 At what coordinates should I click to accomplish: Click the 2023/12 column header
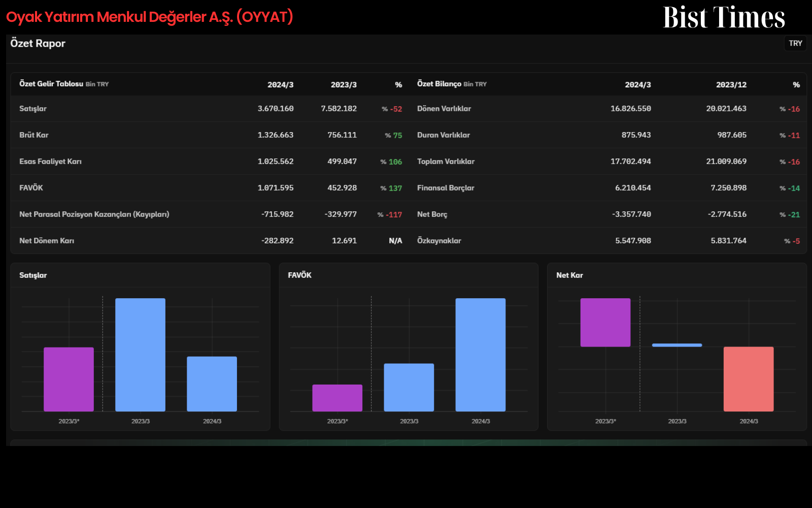731,85
